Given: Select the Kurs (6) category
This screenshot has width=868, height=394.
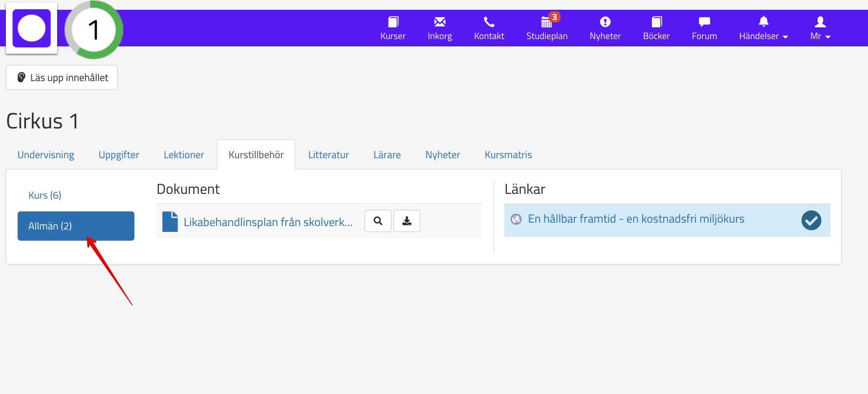Looking at the screenshot, I should pyautogui.click(x=45, y=195).
